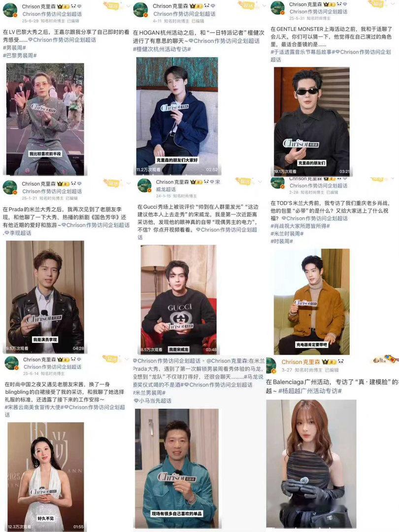399x532 pixels.
Task: Open the chevron menu on the 宋茜 时尚中国之夜 post
Action: (x=127, y=359)
